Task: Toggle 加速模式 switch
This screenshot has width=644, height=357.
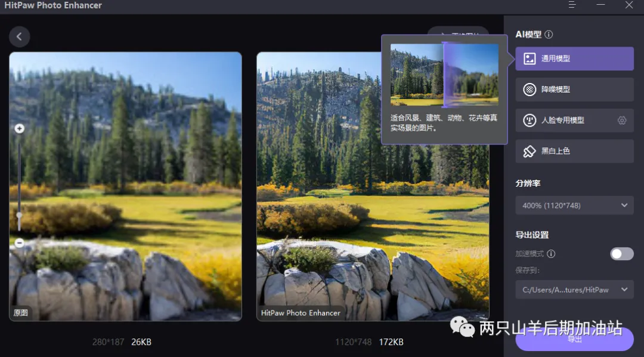Action: pyautogui.click(x=622, y=254)
